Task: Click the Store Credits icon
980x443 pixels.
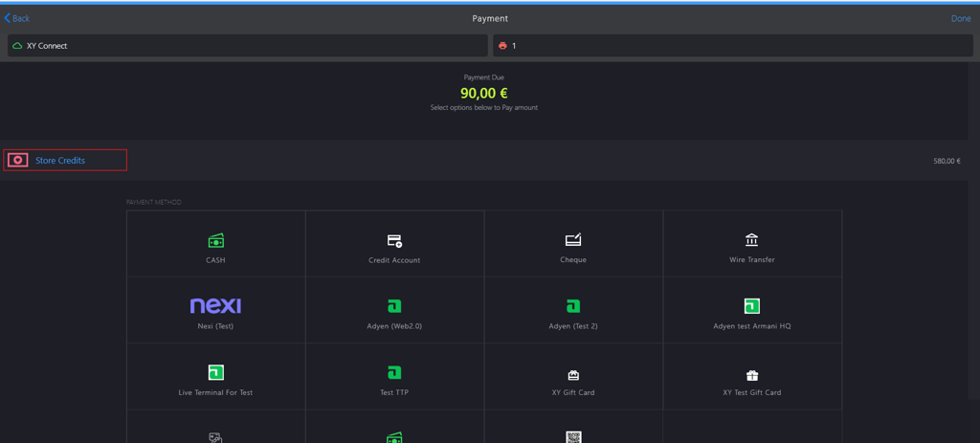Action: (17, 161)
